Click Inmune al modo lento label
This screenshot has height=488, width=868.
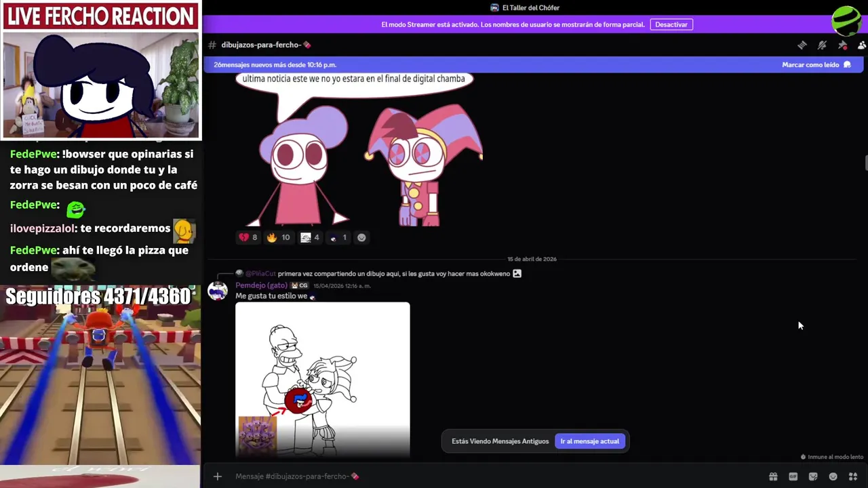pyautogui.click(x=835, y=457)
